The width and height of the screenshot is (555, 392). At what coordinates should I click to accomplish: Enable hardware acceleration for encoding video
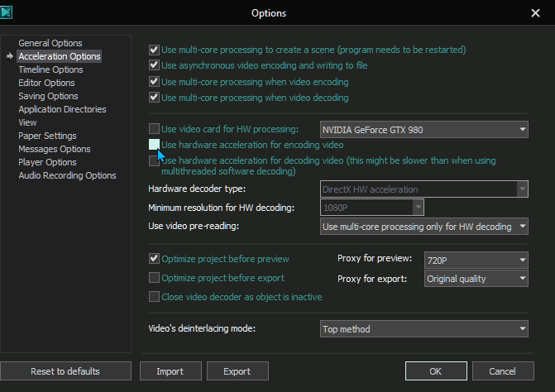pos(154,145)
